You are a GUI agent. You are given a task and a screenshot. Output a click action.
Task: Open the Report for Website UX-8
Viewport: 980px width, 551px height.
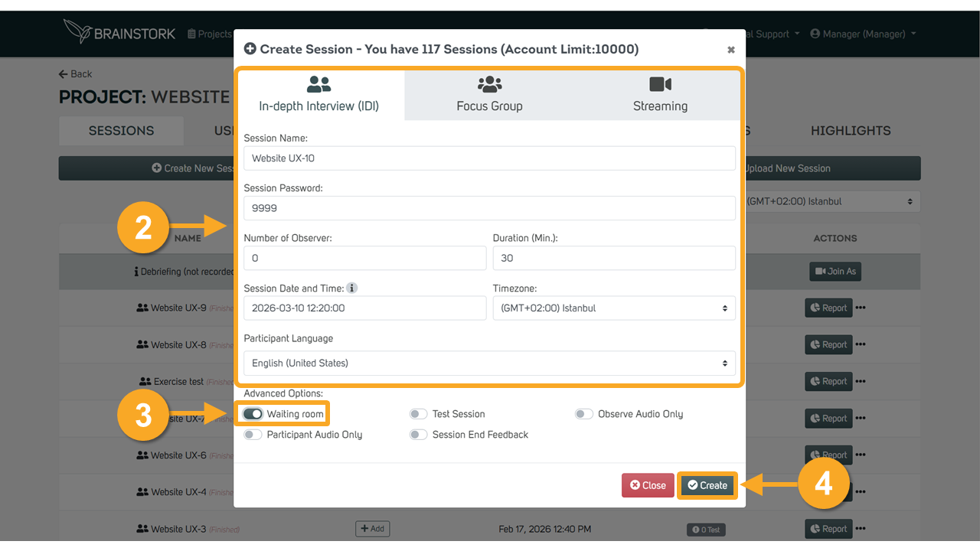(x=828, y=344)
